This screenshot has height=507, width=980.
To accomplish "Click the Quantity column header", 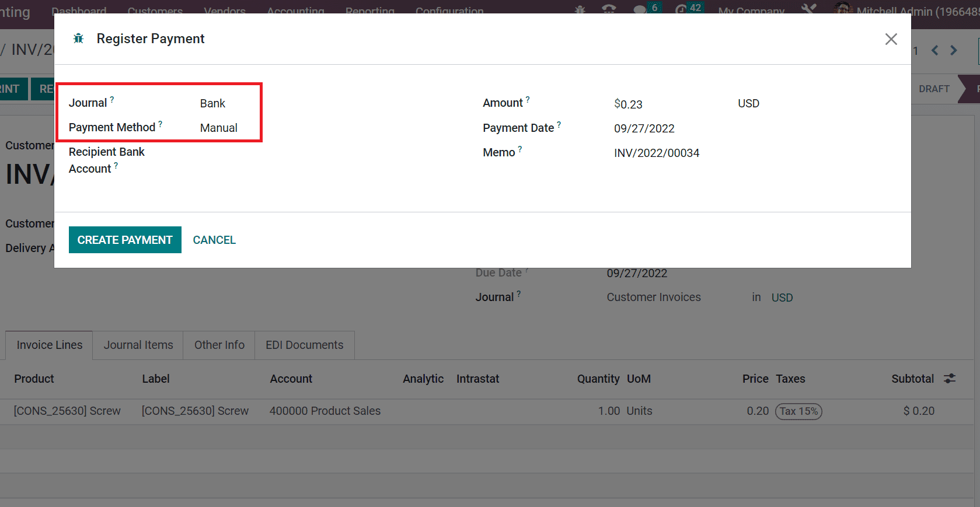I will coord(598,379).
